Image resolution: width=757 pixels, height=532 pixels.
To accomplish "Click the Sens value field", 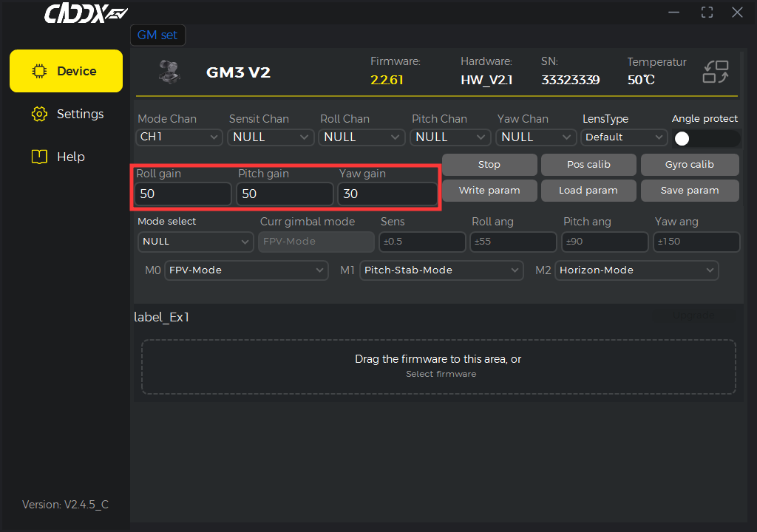I will click(422, 242).
